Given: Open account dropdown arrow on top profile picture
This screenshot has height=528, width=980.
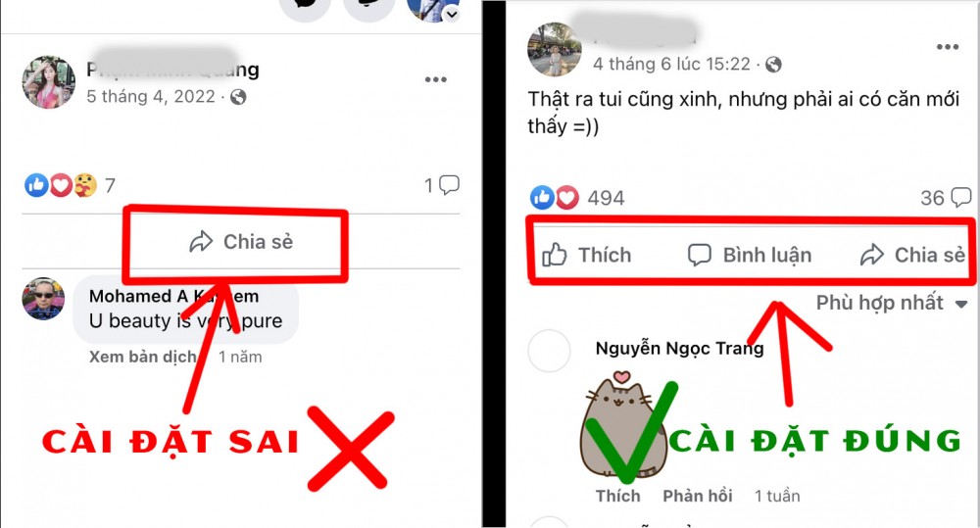Looking at the screenshot, I should [x=452, y=14].
